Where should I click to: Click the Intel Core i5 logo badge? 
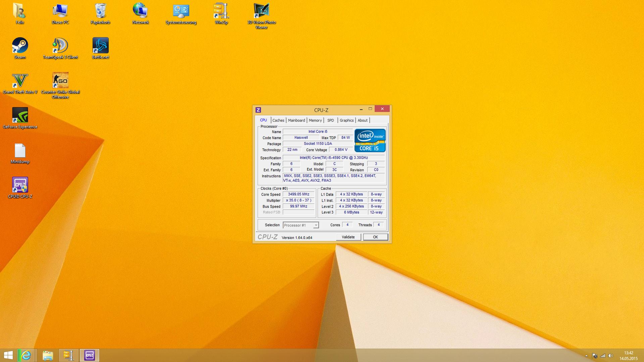coord(370,141)
